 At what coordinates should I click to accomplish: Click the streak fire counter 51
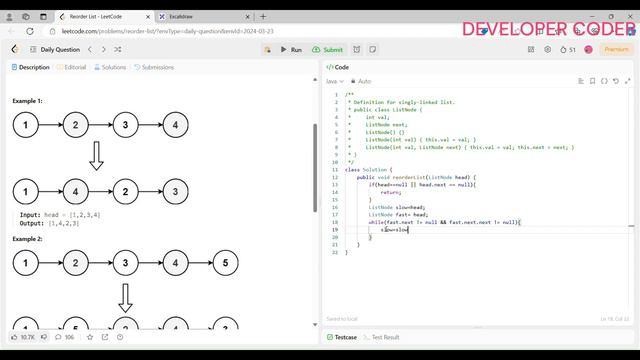[x=568, y=50]
